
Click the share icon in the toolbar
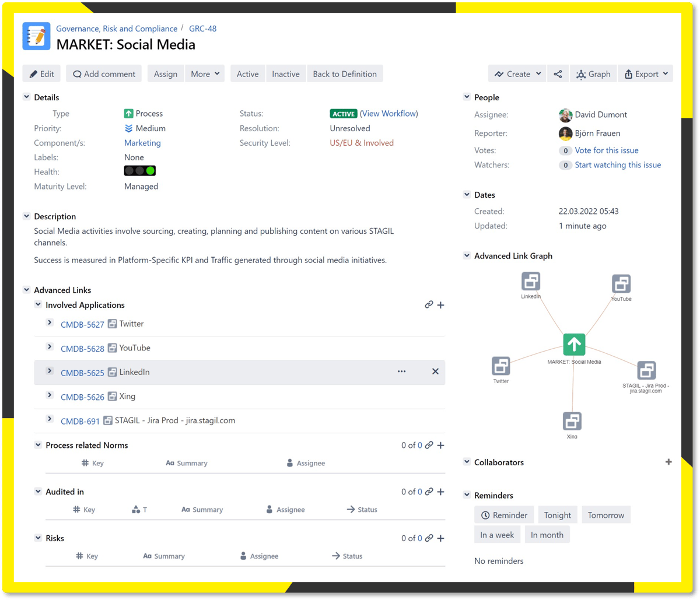click(x=558, y=74)
